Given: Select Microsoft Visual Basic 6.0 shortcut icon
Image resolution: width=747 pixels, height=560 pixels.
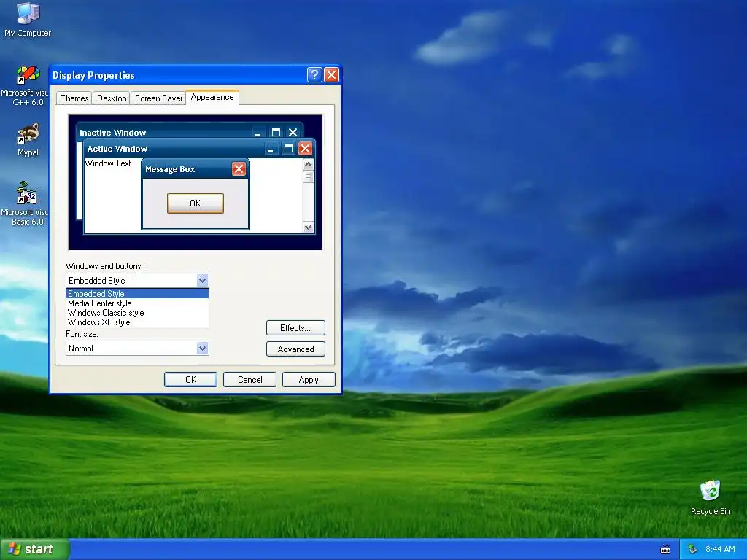Looking at the screenshot, I should (x=26, y=204).
